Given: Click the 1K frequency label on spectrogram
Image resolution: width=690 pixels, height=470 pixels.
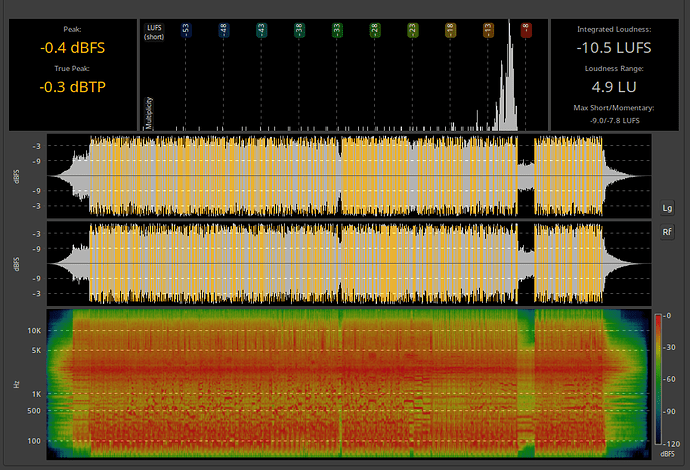Looking at the screenshot, I should coord(37,394).
